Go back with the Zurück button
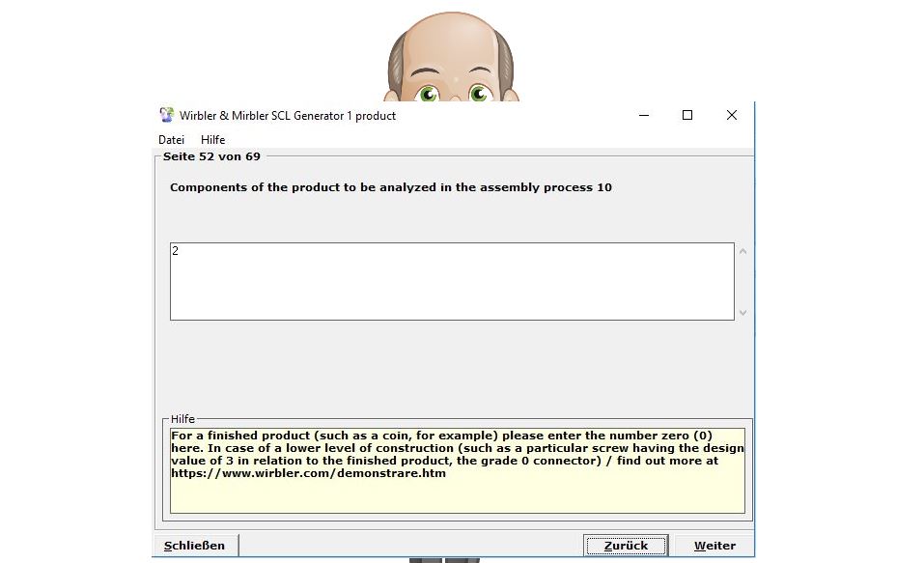 click(x=625, y=546)
